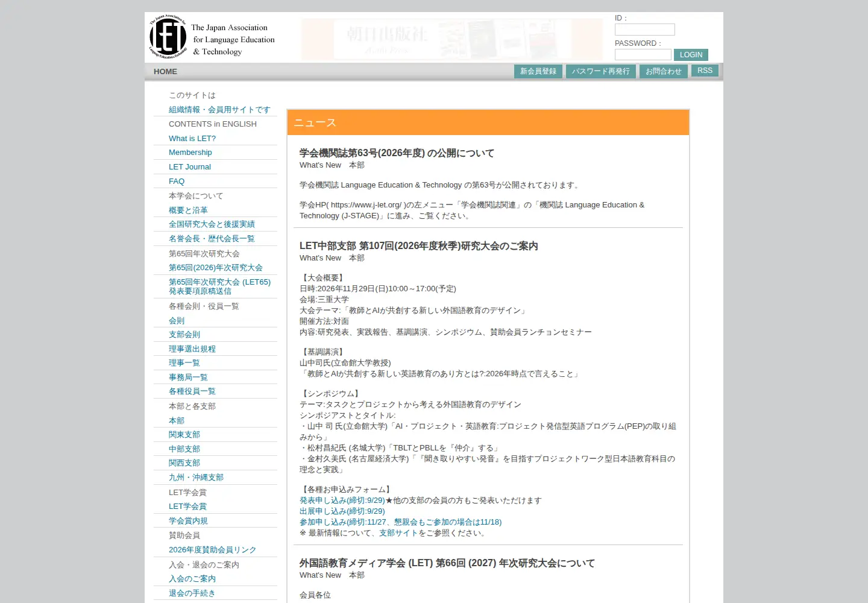868x603 pixels.
Task: Focus the ID input field
Action: pyautogui.click(x=644, y=30)
